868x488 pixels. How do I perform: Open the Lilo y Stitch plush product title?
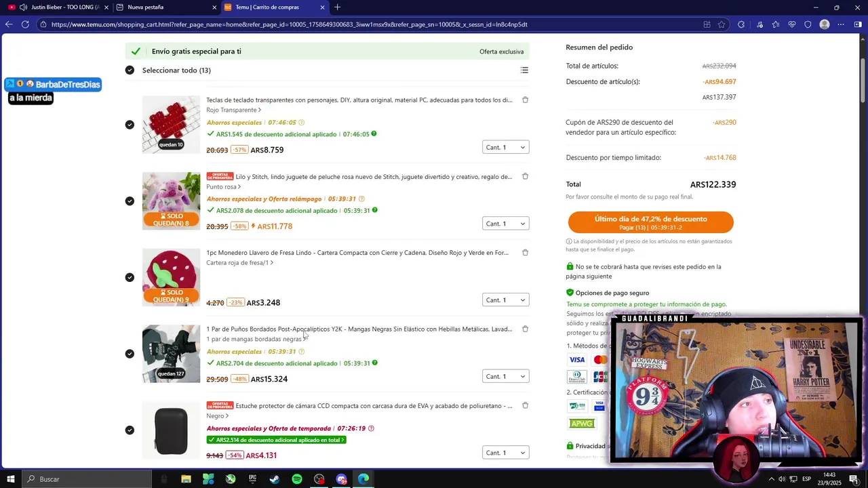[374, 177]
